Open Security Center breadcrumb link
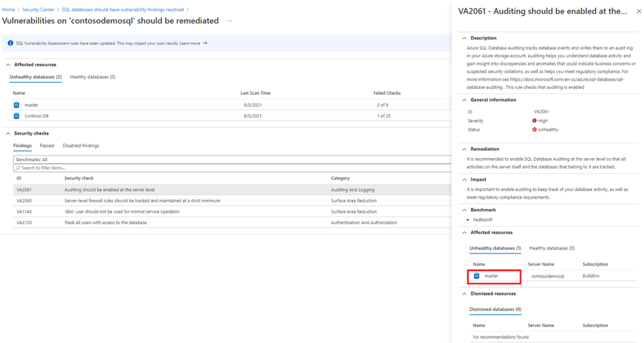644x343 pixels. [x=38, y=10]
